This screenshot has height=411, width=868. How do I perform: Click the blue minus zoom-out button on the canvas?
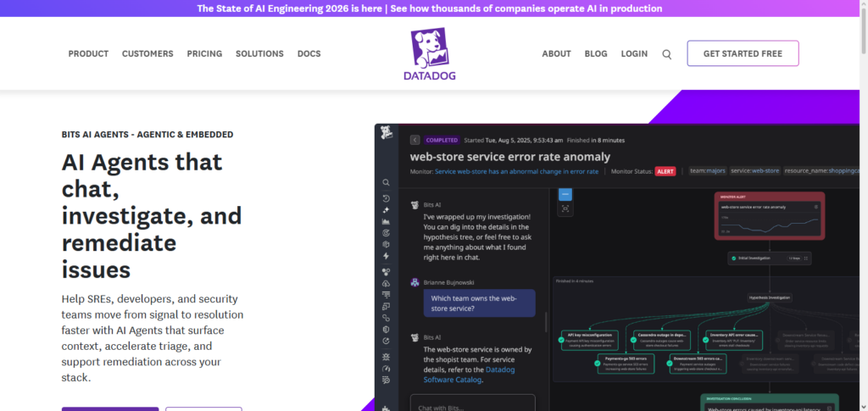pos(565,195)
